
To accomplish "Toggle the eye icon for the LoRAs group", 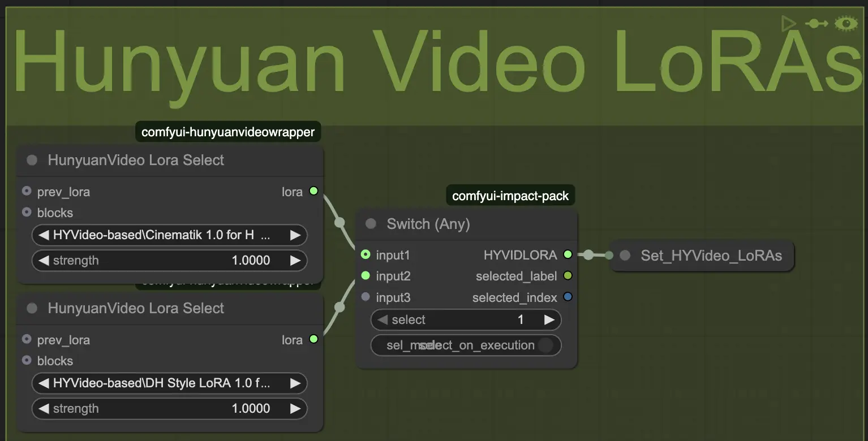I will pyautogui.click(x=846, y=24).
